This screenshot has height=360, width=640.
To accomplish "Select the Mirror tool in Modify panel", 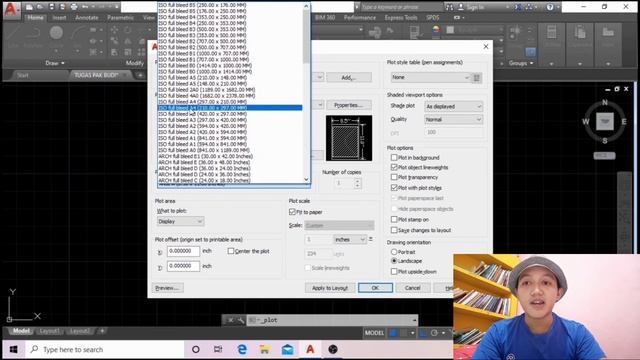I will click(128, 41).
